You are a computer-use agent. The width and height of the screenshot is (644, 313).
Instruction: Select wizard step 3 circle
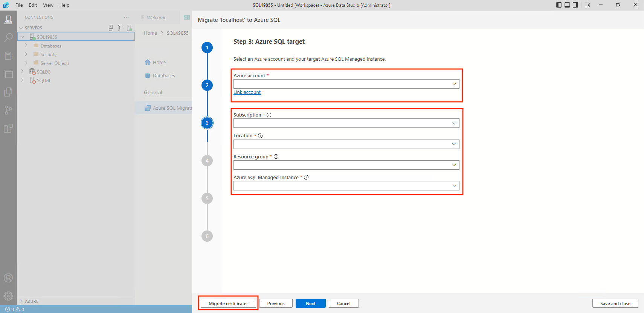pos(207,123)
